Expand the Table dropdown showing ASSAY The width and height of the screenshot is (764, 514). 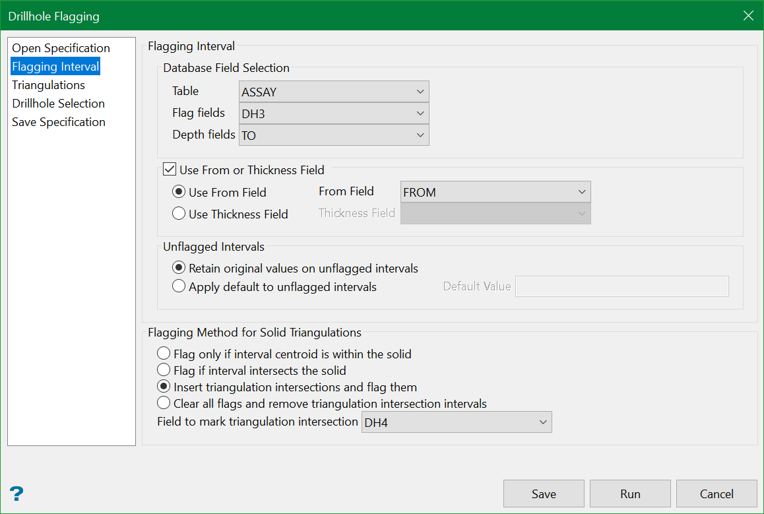click(x=334, y=92)
